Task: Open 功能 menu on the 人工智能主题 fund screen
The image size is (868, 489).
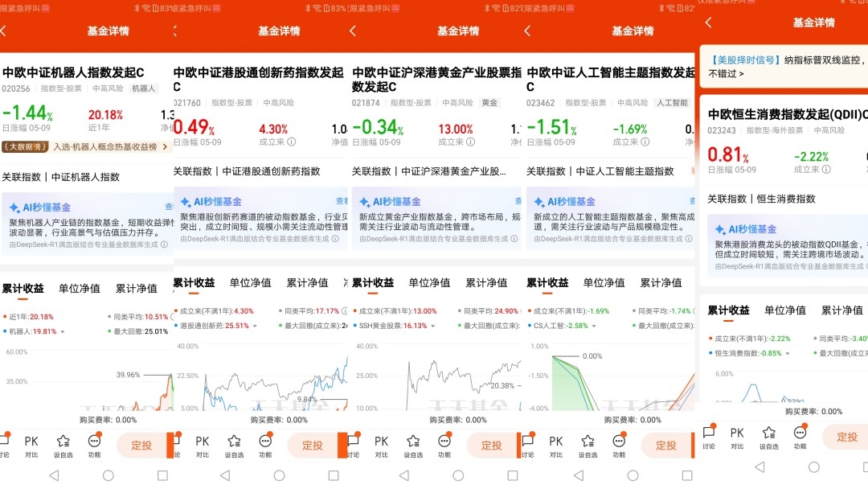Action: pyautogui.click(x=619, y=446)
